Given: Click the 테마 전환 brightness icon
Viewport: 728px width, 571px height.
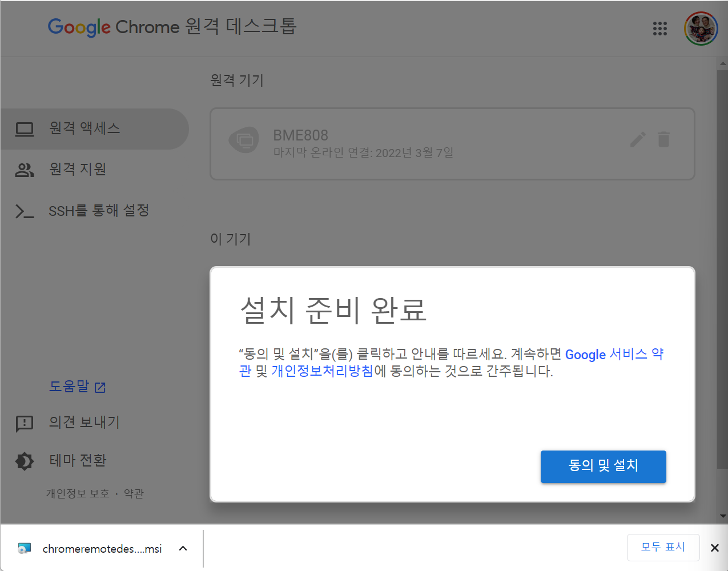Looking at the screenshot, I should [x=25, y=461].
